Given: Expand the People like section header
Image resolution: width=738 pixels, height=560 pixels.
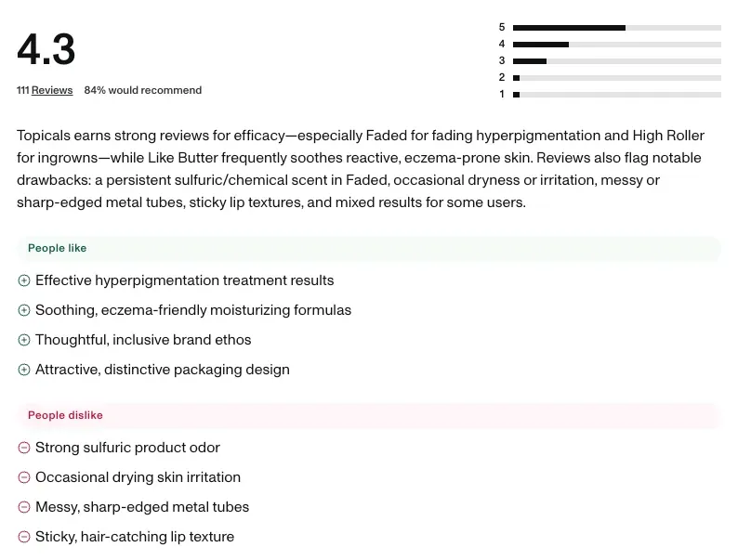Looking at the screenshot, I should click(x=369, y=248).
